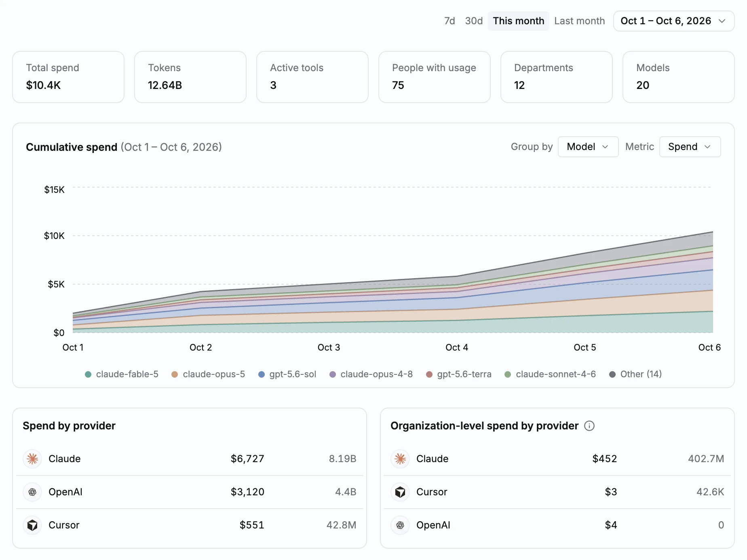This screenshot has height=560, width=747.
Task: Click the OpenAI icon in Spend by provider
Action: pos(32,492)
